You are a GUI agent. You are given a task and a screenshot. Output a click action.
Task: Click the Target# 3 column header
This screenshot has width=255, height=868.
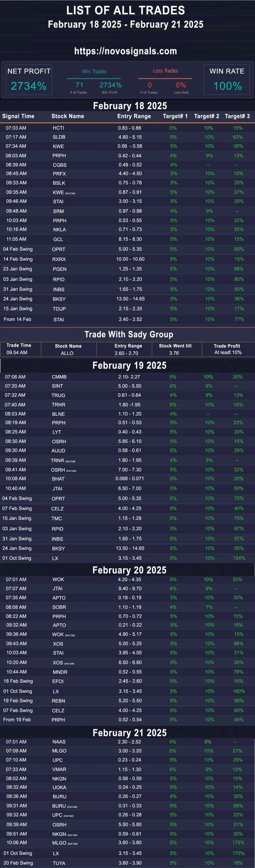pos(237,116)
